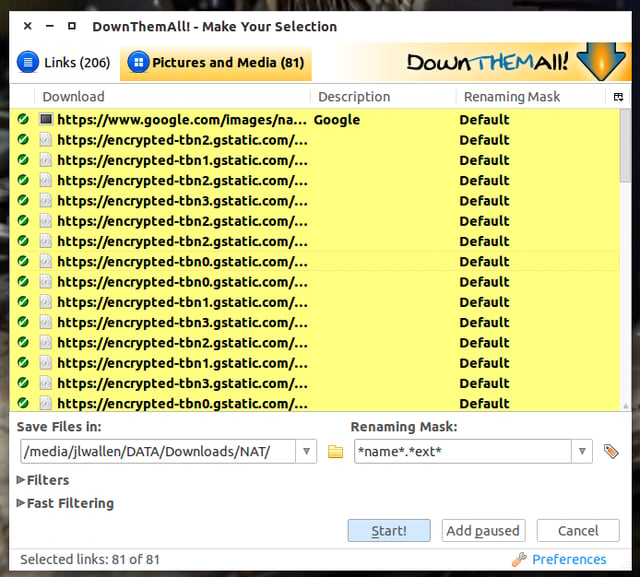This screenshot has width=640, height=577.
Task: Click the DownThemAll! window title text
Action: click(215, 27)
